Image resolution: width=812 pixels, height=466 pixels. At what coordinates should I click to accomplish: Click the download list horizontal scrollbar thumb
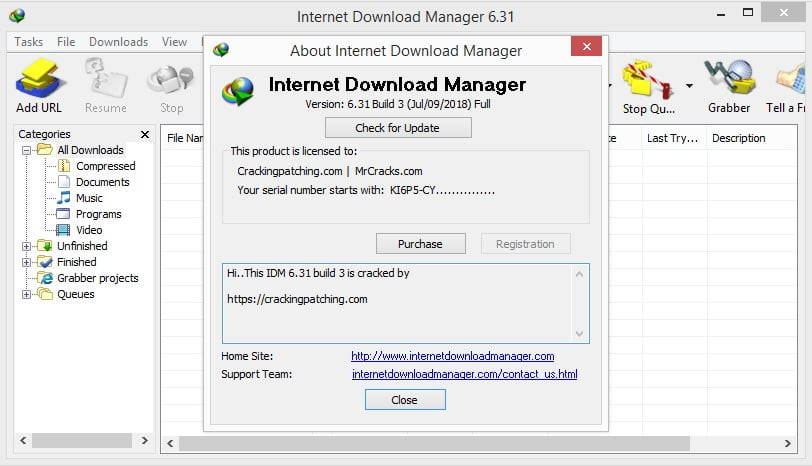434,443
